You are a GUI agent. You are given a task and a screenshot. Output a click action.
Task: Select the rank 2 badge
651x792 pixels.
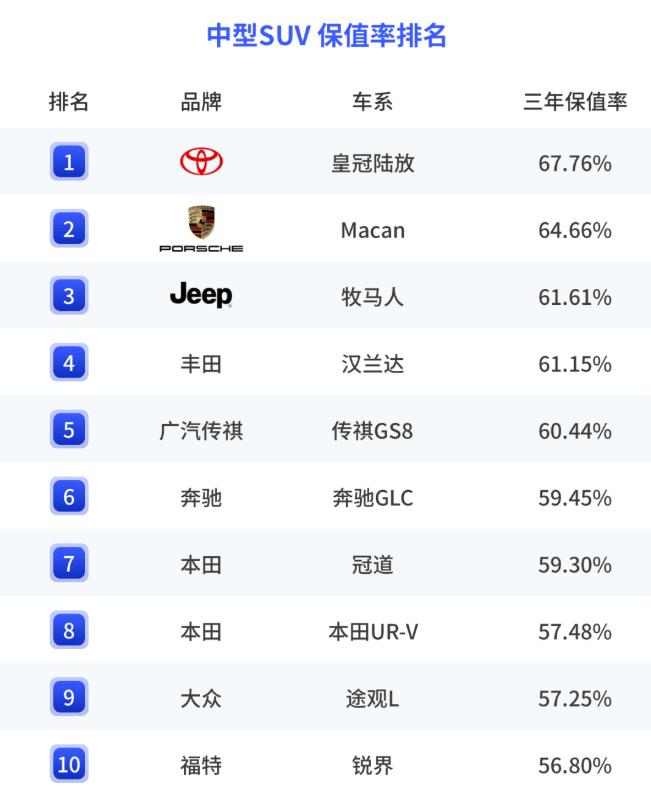69,229
